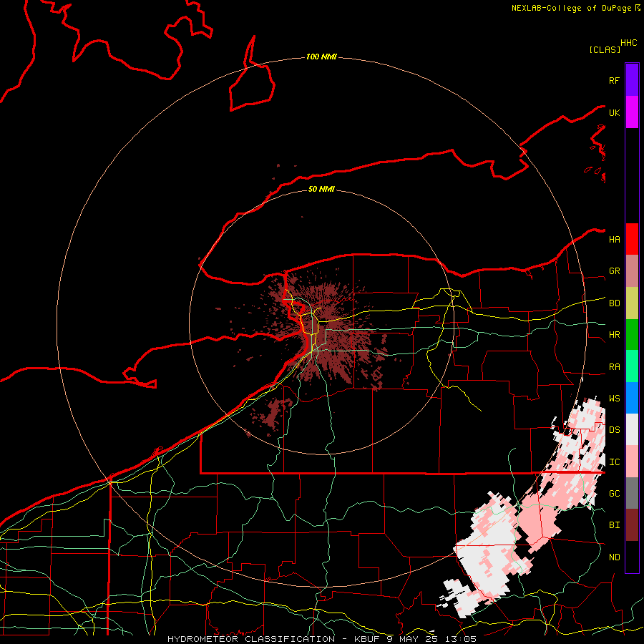Select the BI brown legend swatch

632,525
